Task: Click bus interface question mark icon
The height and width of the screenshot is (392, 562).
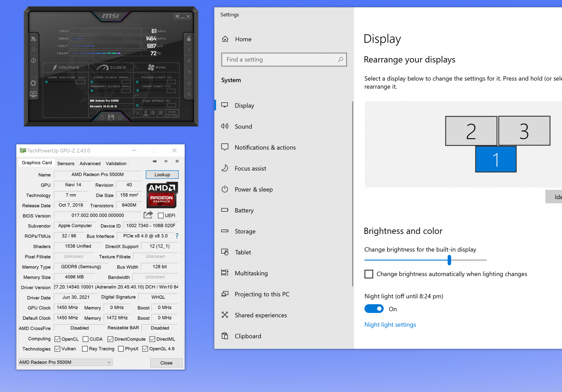Action: [177, 236]
